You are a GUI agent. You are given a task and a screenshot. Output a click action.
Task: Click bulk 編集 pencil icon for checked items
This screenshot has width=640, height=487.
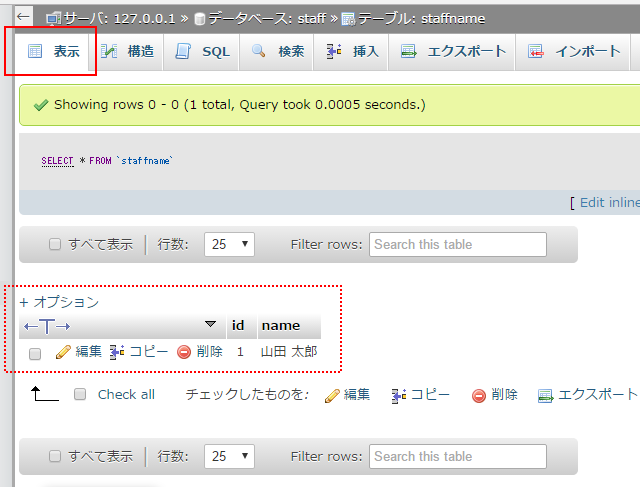(332, 396)
